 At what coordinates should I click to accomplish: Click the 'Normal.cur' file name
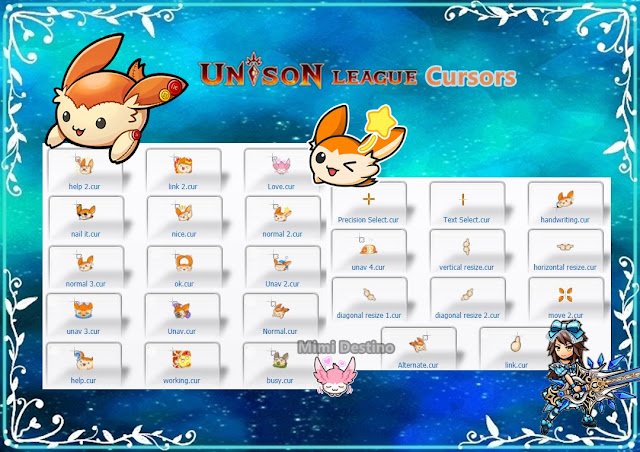(280, 331)
